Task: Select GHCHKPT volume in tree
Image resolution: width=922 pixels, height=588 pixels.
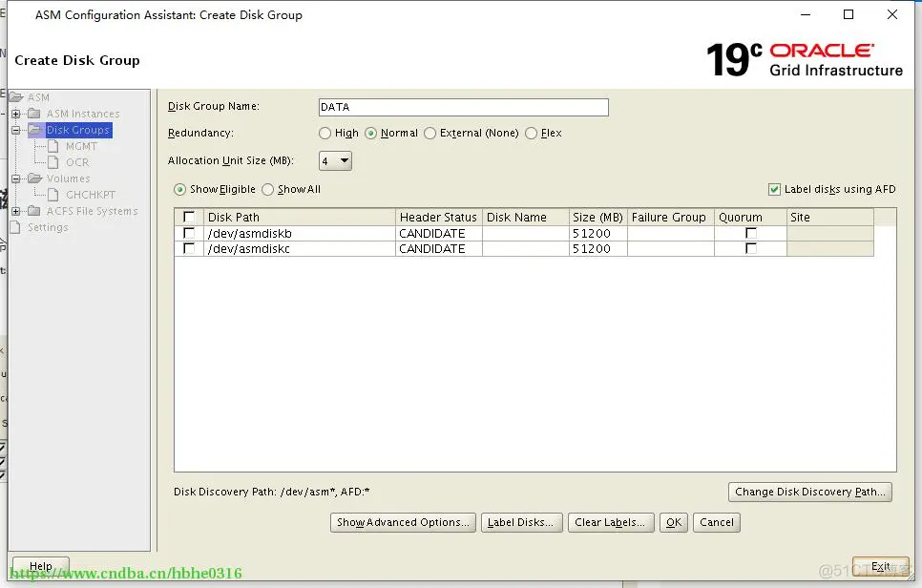Action: coord(91,195)
